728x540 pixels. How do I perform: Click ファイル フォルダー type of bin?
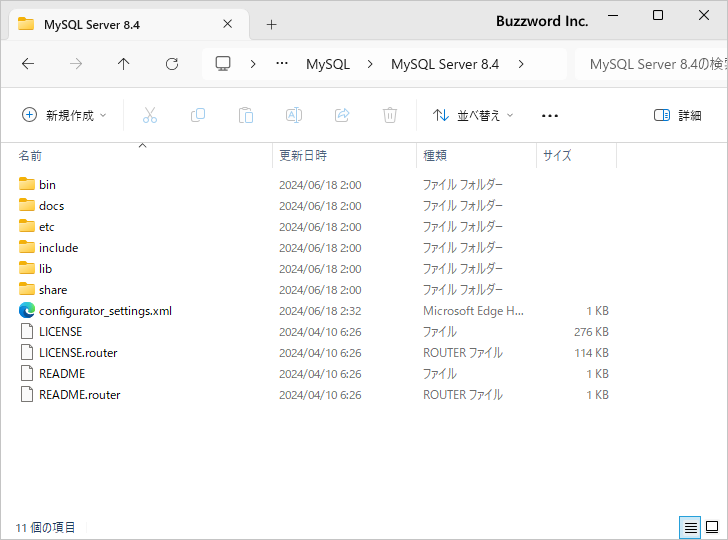[x=463, y=185]
